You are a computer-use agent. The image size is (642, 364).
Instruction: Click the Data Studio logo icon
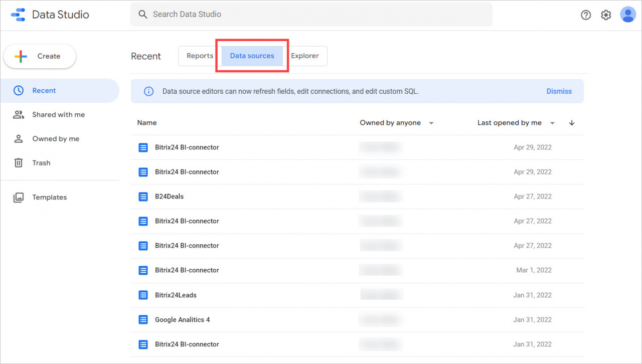[18, 15]
